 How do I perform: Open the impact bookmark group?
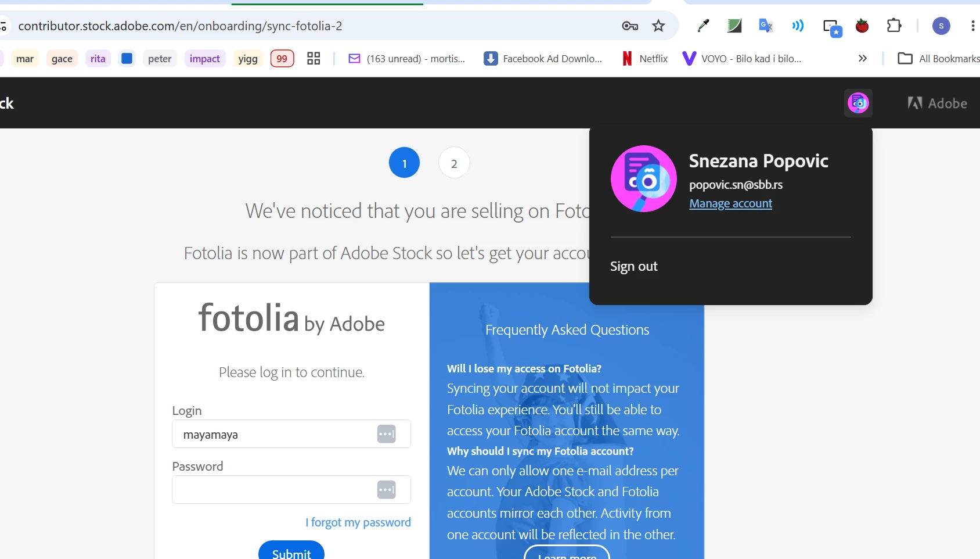(204, 59)
